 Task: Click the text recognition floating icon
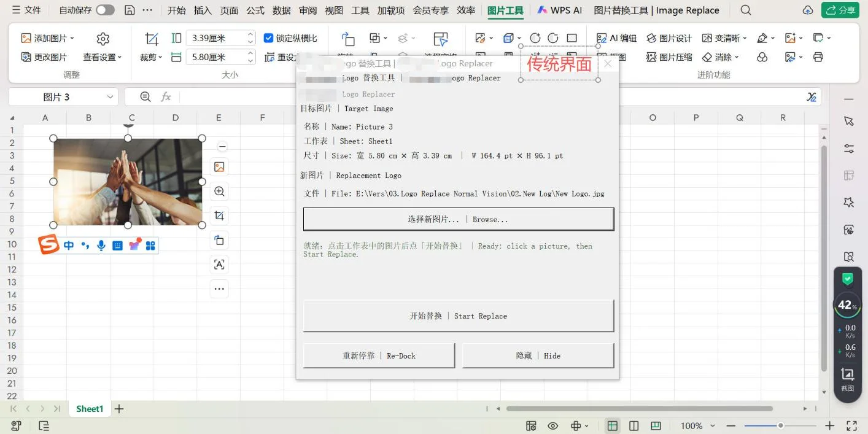[219, 265]
